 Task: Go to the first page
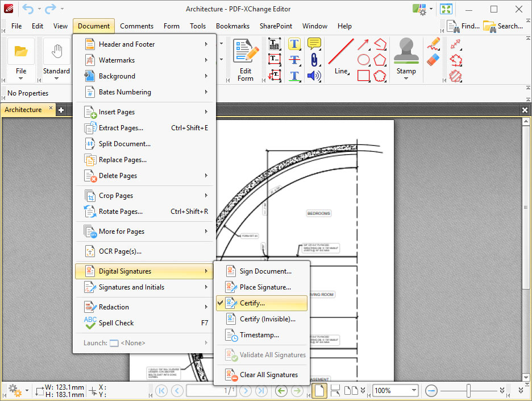click(161, 391)
